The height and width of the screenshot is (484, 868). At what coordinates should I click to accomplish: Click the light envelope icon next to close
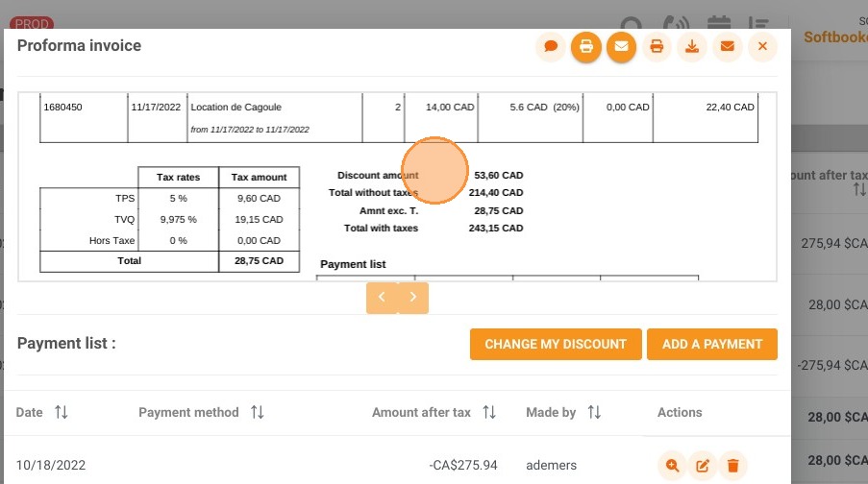coord(728,46)
